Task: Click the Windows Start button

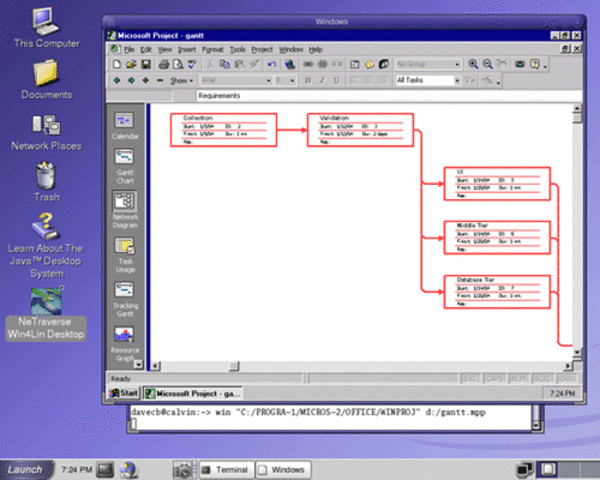Action: click(x=123, y=393)
